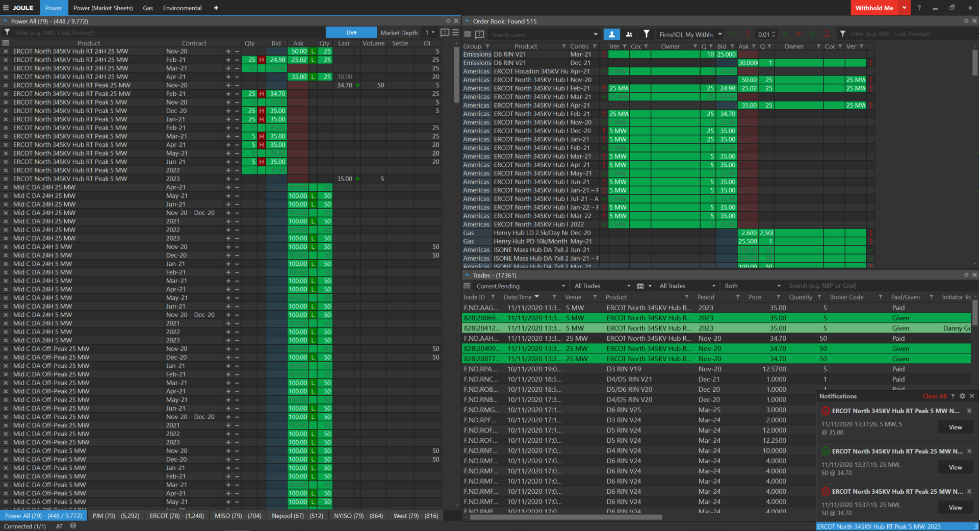
Task: Collapse the Power All panel
Action: [x=5, y=21]
